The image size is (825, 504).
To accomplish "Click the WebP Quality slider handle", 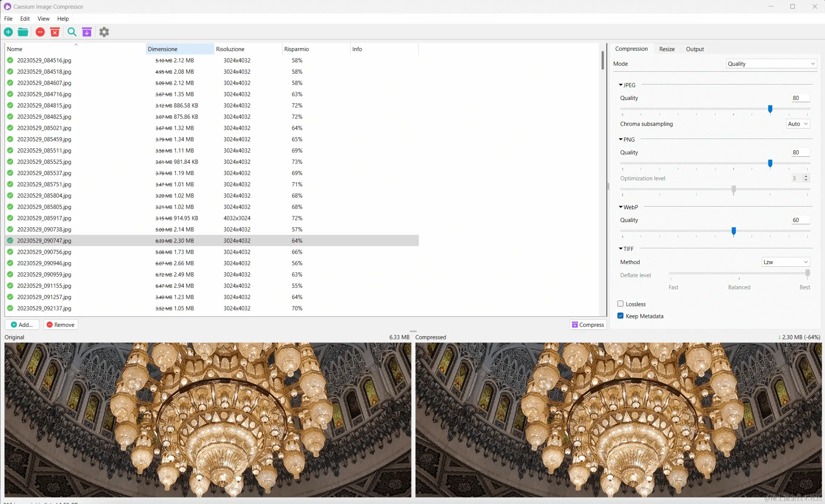I will point(733,231).
